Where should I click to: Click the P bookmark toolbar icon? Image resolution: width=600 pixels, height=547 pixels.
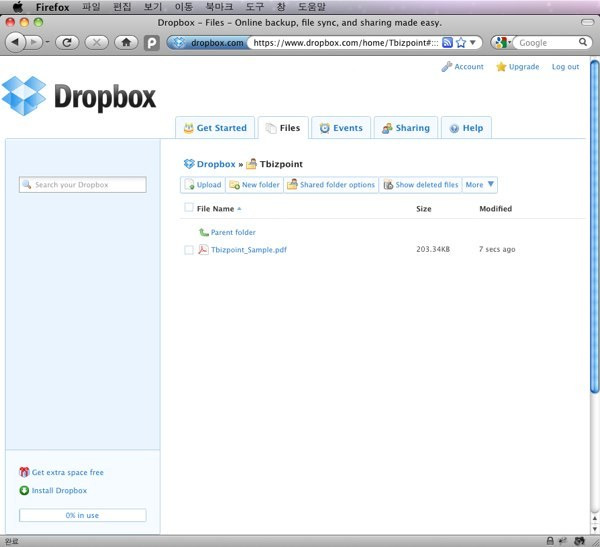pos(152,42)
